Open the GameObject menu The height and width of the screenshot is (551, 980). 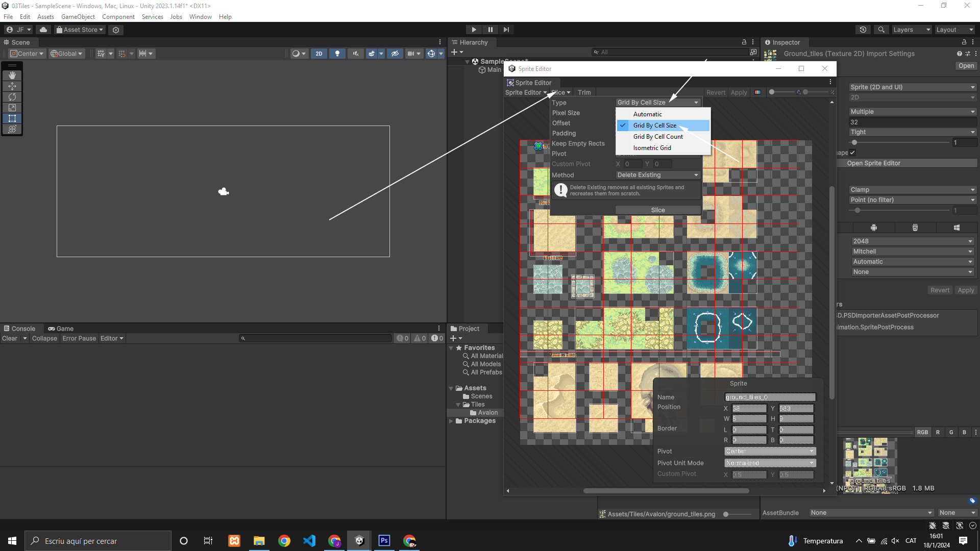pyautogui.click(x=78, y=17)
